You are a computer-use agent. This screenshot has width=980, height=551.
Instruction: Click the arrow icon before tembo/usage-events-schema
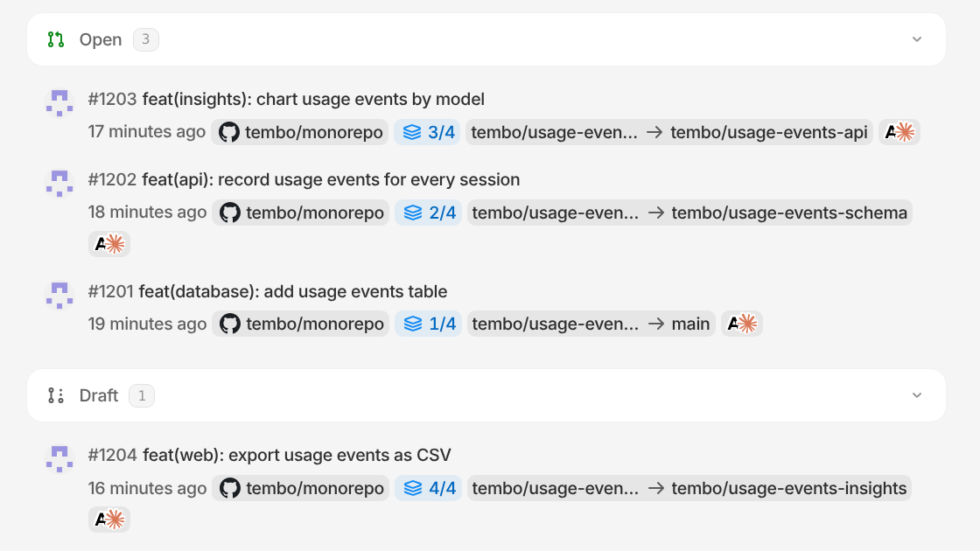click(655, 213)
